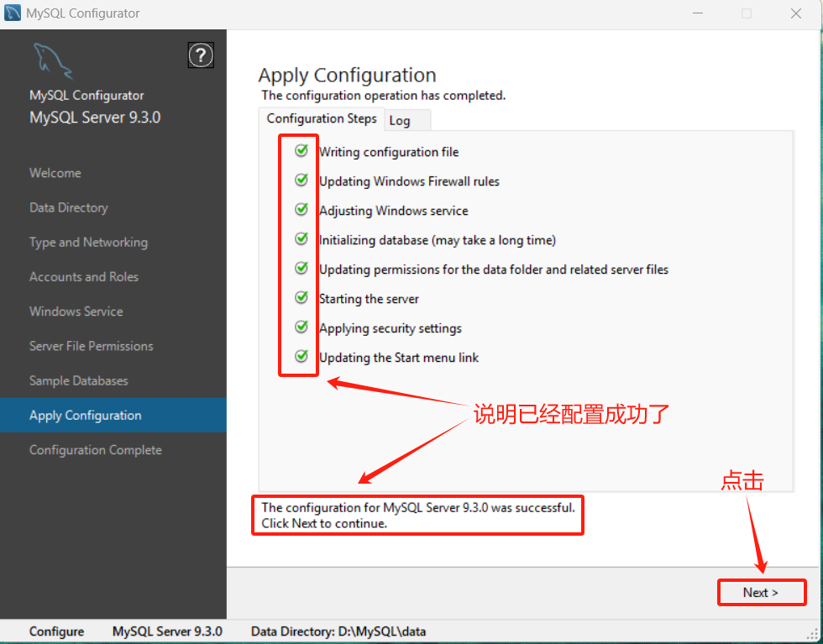This screenshot has height=644, width=823.
Task: Switch to the Log tab
Action: tap(408, 120)
